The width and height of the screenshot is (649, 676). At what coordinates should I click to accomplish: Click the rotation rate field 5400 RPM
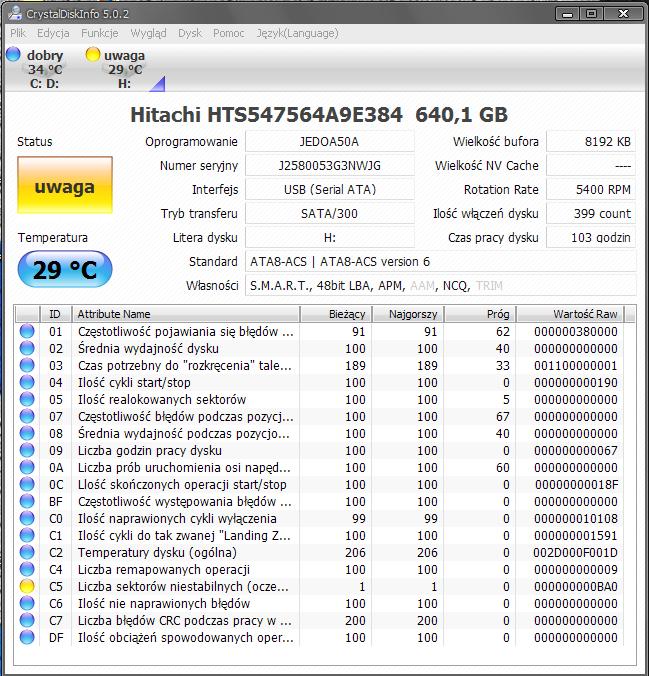590,189
